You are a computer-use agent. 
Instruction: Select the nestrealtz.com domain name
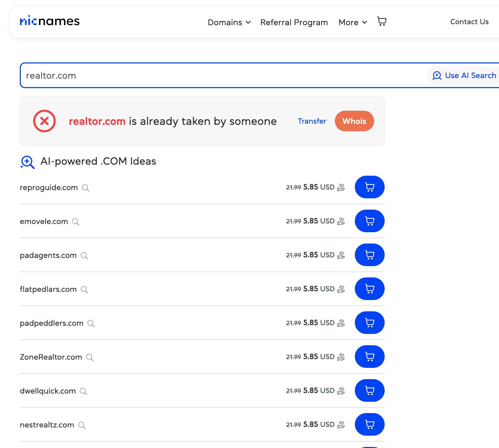click(47, 425)
